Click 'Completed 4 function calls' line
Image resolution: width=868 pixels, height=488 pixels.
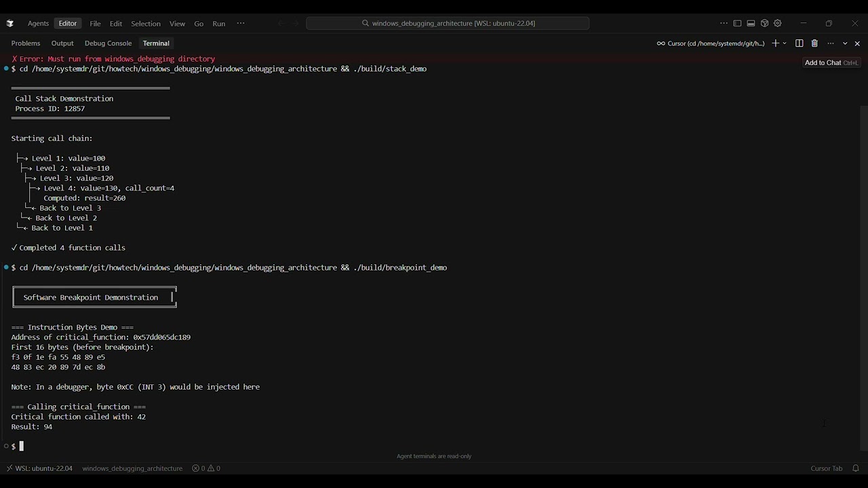tap(68, 248)
